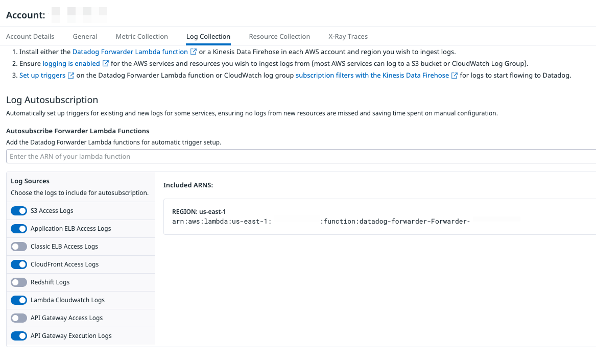Image resolution: width=596 pixels, height=364 pixels.
Task: Click the external-link icon after 'Set up triggers'
Action: 70,75
